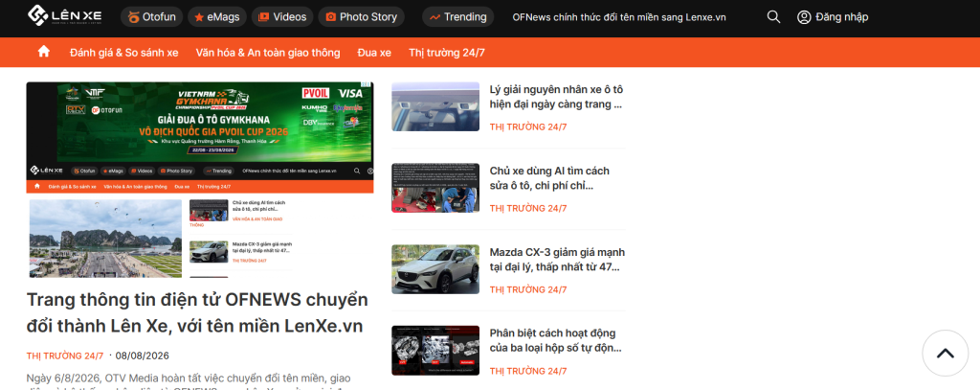Open the Videos pill link
The height and width of the screenshot is (390, 980).
click(x=282, y=17)
